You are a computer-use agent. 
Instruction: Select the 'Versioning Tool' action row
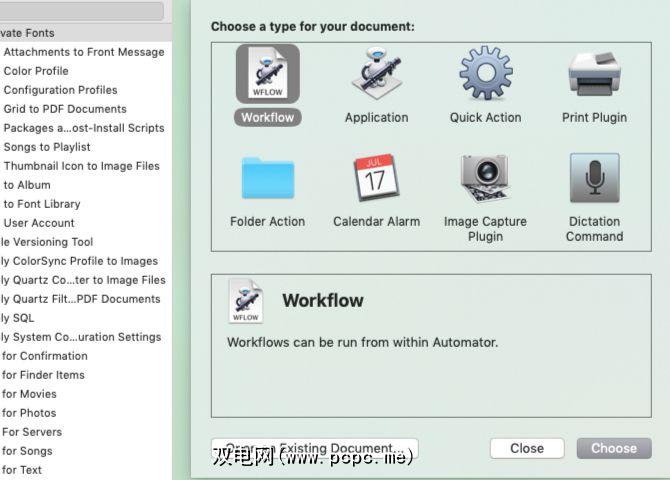click(x=85, y=242)
